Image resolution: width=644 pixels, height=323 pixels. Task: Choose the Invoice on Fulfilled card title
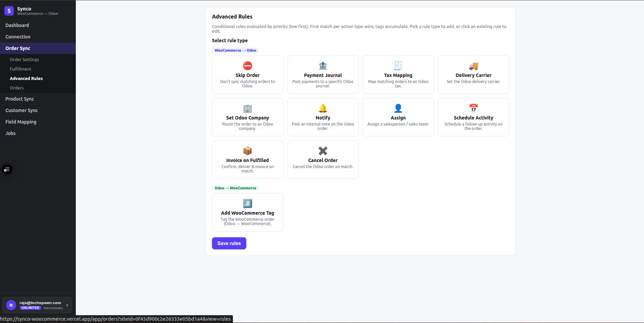click(x=247, y=160)
